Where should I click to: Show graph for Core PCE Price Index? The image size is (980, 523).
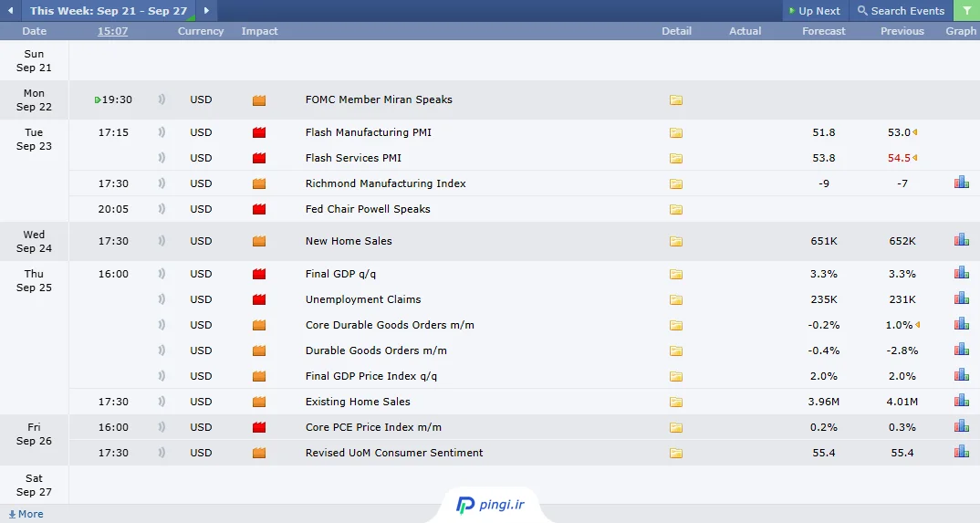point(961,426)
